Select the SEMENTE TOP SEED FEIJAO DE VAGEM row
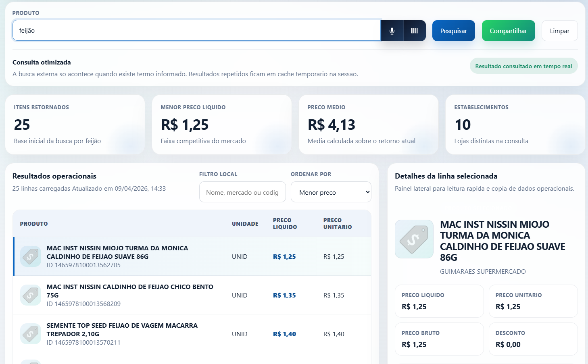Screen dimensions: 588x364 (192, 334)
